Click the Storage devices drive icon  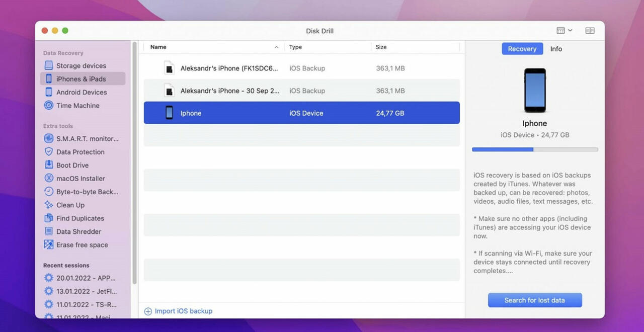pos(48,65)
